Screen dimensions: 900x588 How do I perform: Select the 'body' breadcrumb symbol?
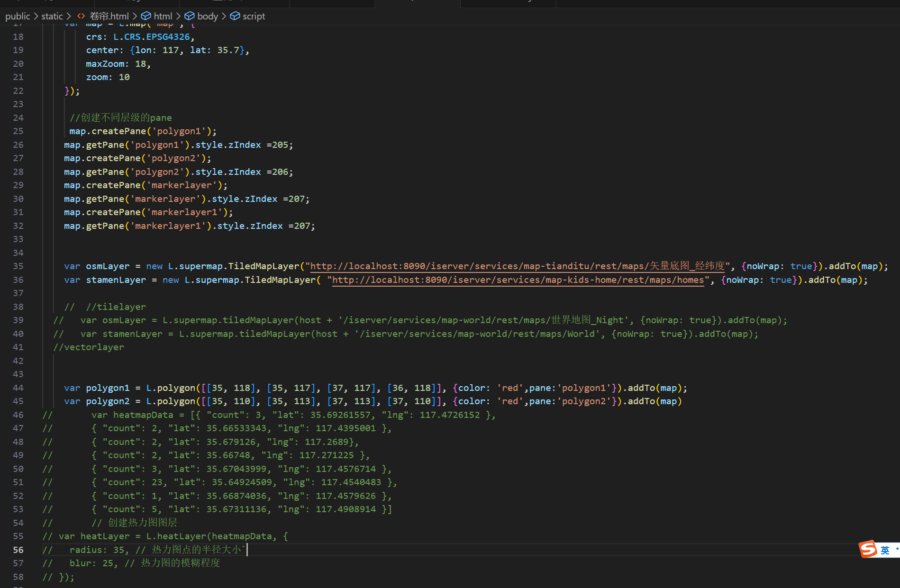pos(208,16)
